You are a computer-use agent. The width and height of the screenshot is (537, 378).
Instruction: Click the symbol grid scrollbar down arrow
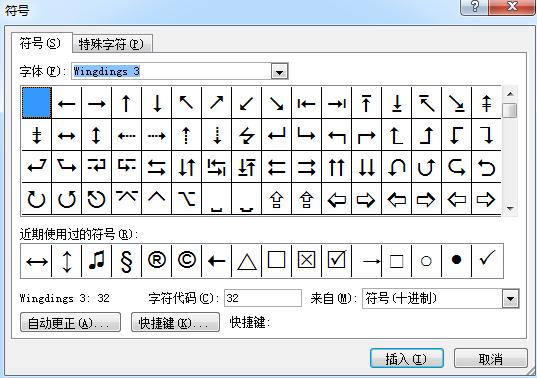click(x=510, y=208)
